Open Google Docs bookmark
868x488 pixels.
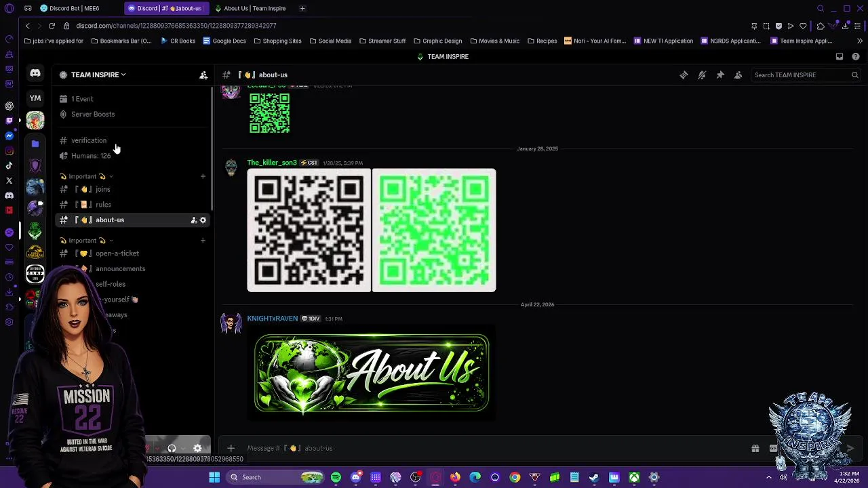224,41
